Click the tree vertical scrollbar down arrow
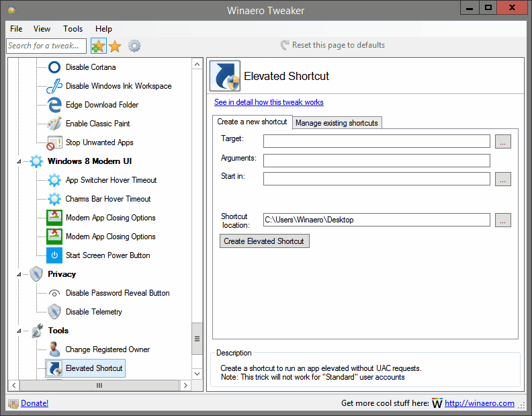Viewport: 532px width, 416px height. click(197, 374)
